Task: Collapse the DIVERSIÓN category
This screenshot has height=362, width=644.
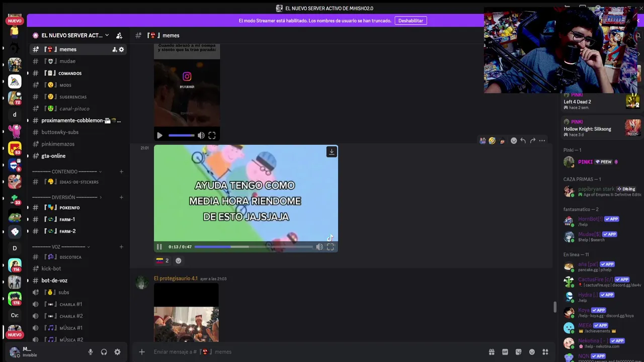Action: click(67, 197)
